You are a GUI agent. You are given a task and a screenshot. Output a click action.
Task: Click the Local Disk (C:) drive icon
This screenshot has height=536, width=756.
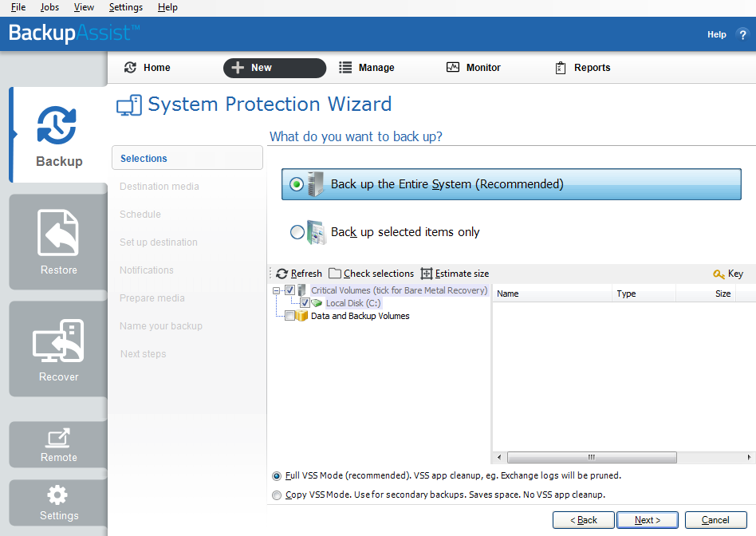(317, 303)
